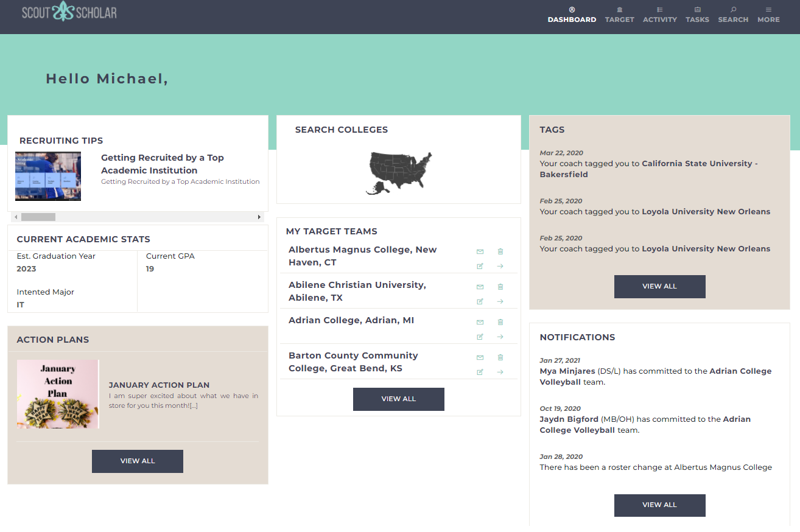Go to Barton County Community College via arrow
Screen dimensions: 800x532
(500, 372)
